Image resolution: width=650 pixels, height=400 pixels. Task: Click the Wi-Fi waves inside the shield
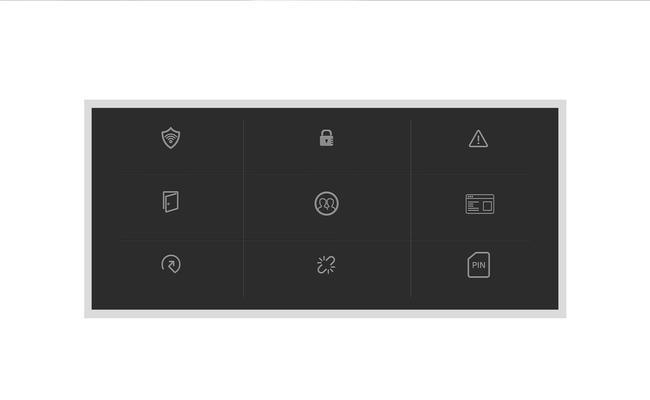click(x=170, y=138)
